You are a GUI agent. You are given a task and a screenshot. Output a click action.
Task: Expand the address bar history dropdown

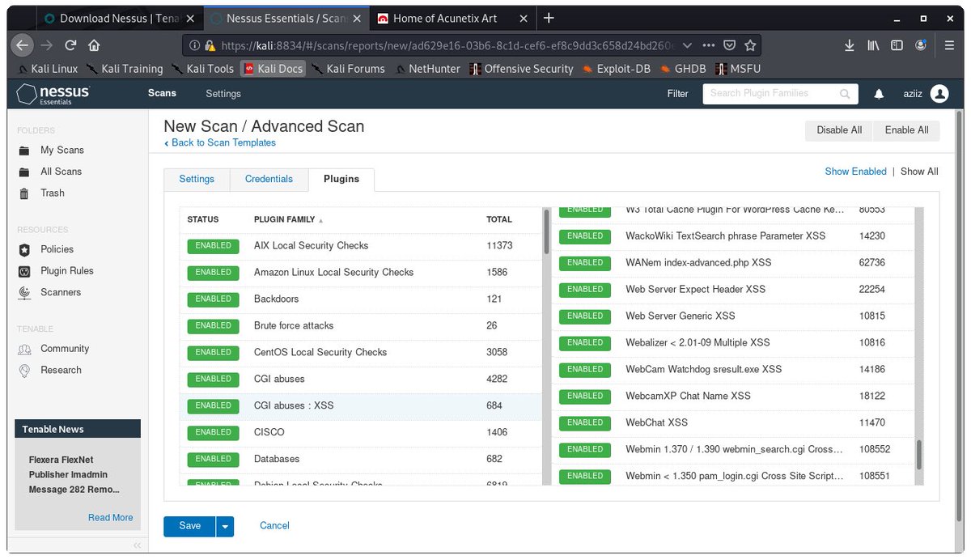(x=687, y=46)
